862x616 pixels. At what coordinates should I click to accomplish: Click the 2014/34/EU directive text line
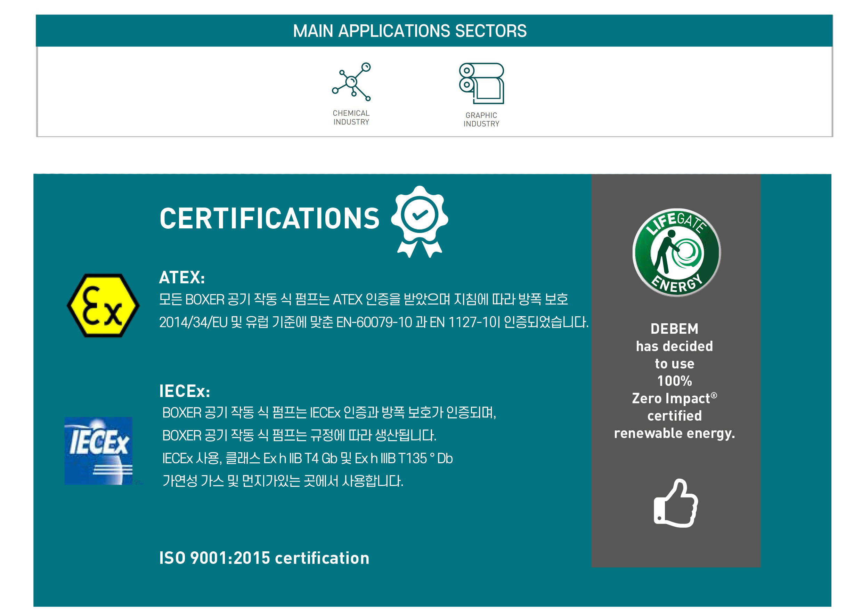(x=373, y=322)
